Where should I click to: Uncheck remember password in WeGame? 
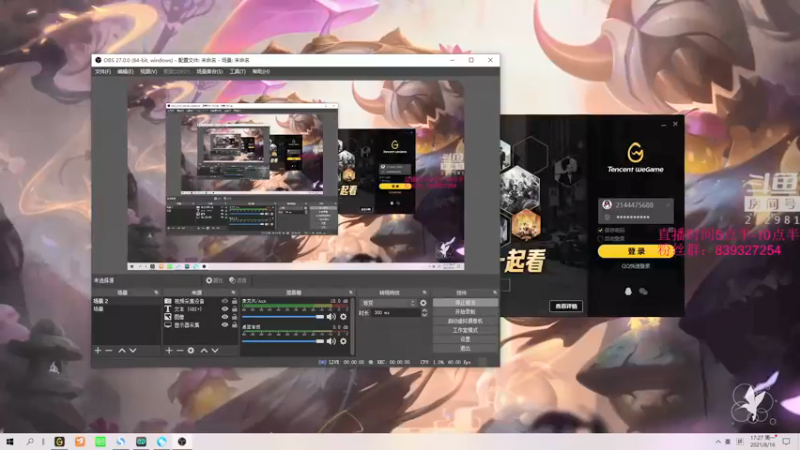(601, 230)
